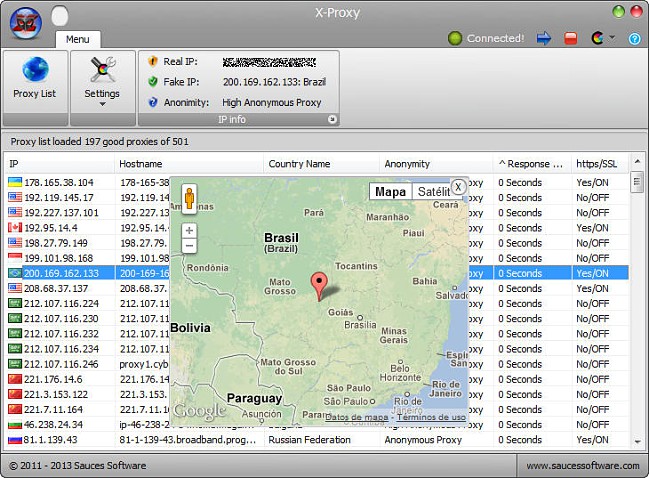Click the Street View pegman icon on map
649x478 pixels.
(x=189, y=200)
